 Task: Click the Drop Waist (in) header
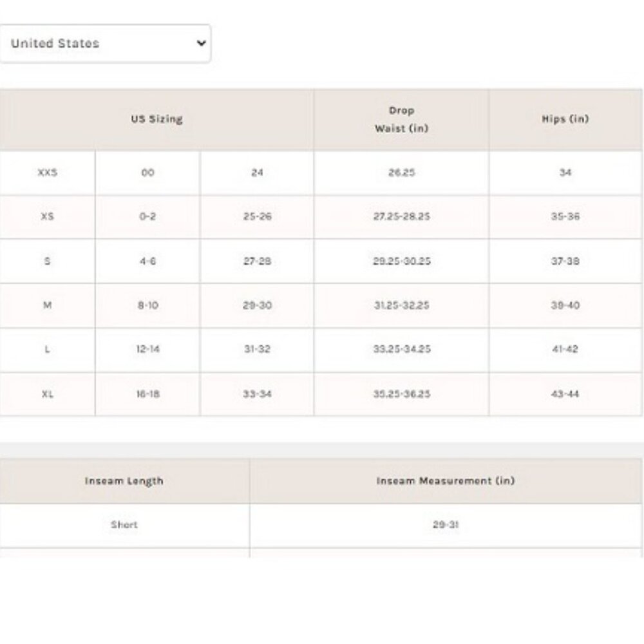[x=401, y=120]
